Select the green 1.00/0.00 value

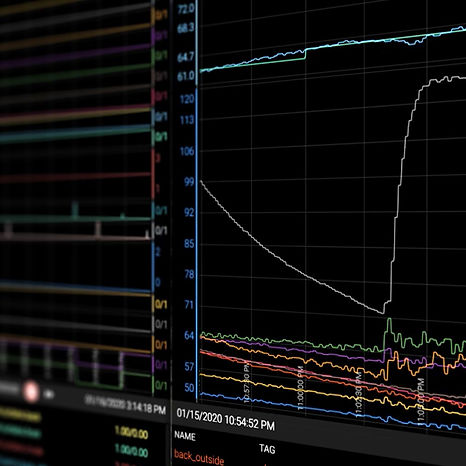[131, 451]
